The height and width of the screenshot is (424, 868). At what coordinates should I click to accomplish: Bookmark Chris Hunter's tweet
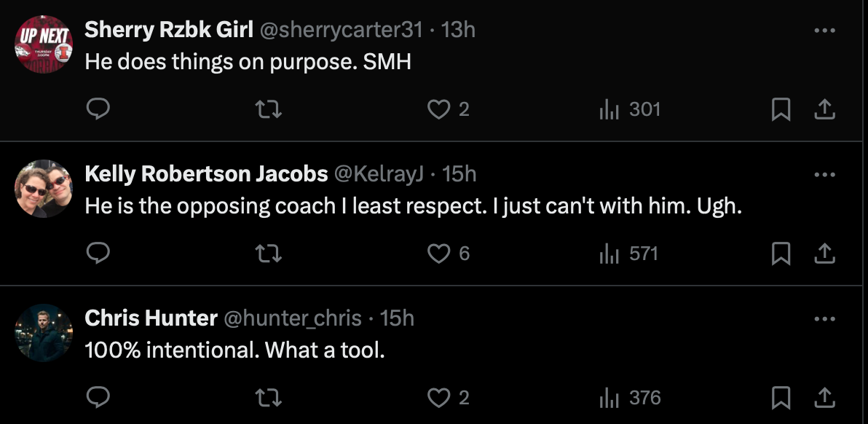click(781, 397)
